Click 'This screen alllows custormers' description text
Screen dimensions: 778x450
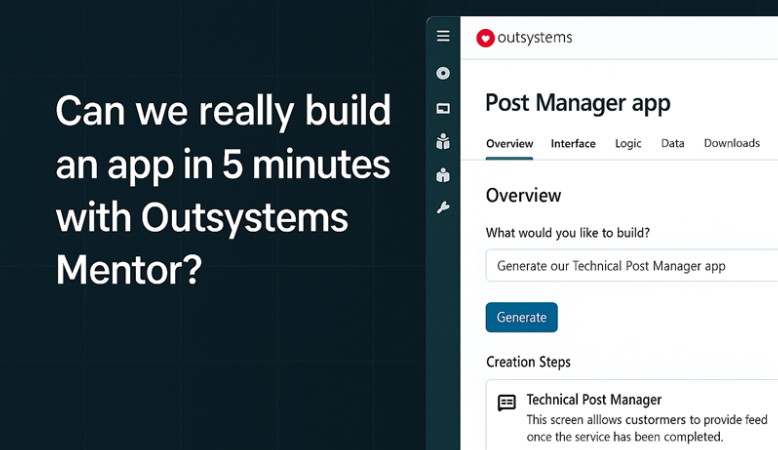tap(647, 428)
